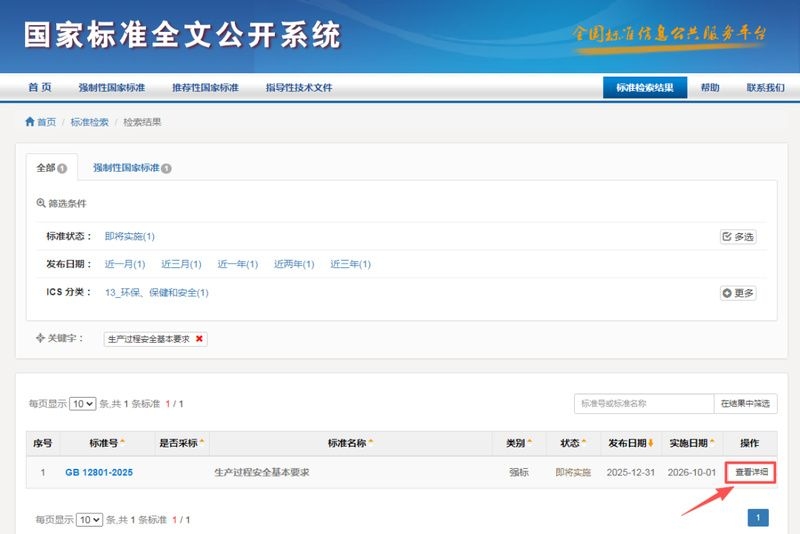Click the 2026-10-01 implementation date cell

pyautogui.click(x=692, y=472)
